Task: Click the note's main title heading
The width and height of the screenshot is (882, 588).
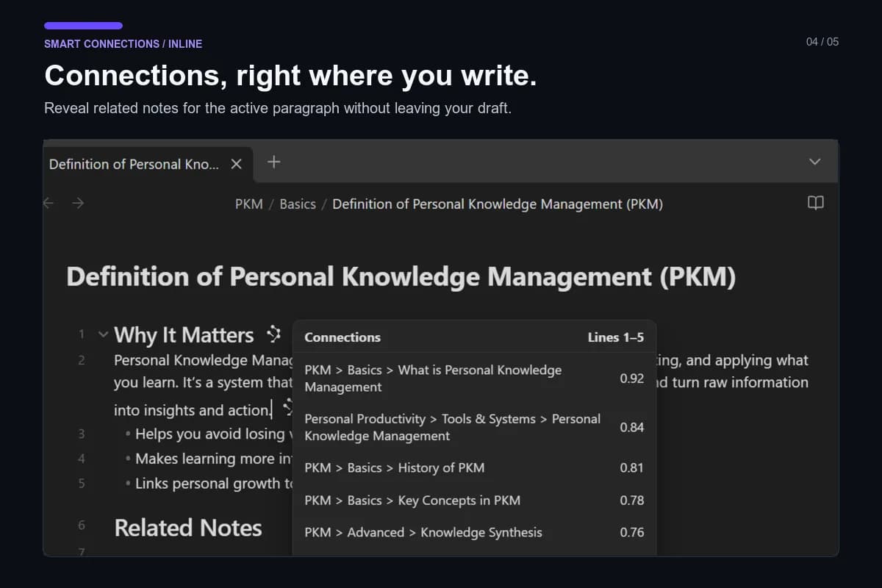Action: pyautogui.click(x=401, y=277)
